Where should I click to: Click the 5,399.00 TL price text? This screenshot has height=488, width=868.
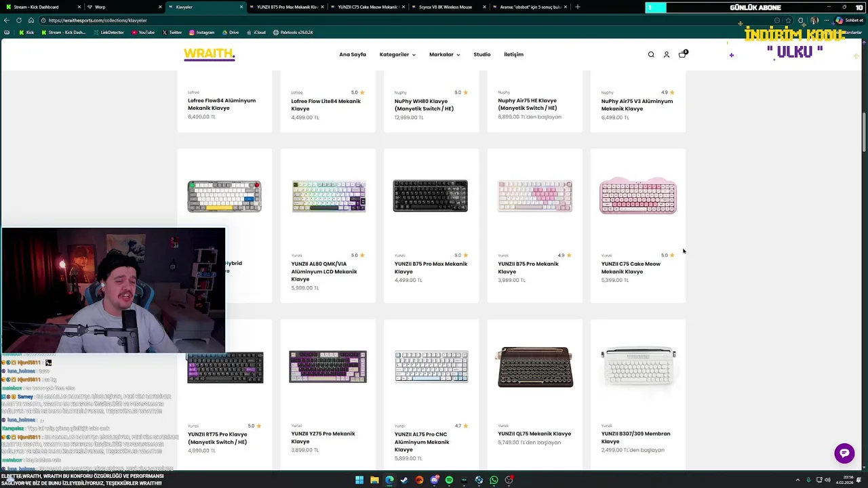click(614, 280)
